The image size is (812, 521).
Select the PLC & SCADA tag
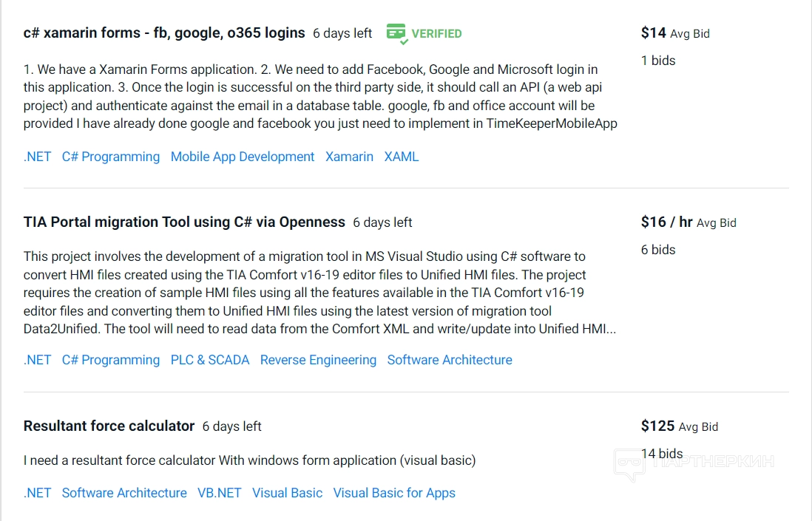click(x=210, y=360)
